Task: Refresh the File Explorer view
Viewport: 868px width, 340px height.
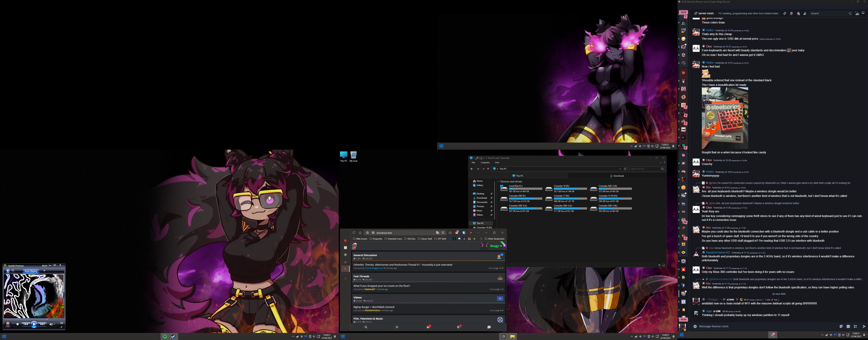Action: coord(625,169)
